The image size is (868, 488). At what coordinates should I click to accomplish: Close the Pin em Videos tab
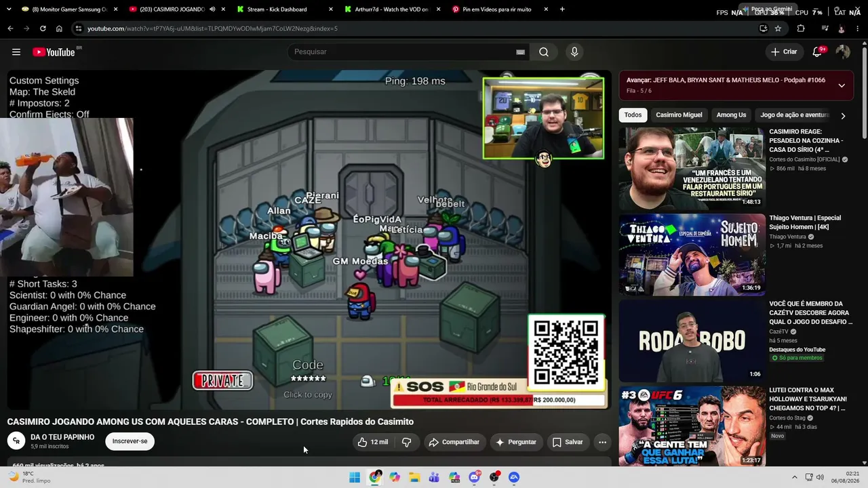coord(547,9)
